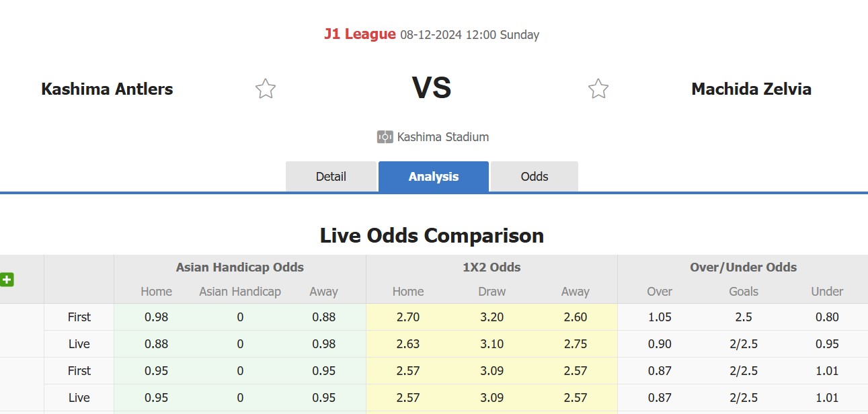Viewport: 868px width, 414px height.
Task: Select the Analysis tab
Action: pyautogui.click(x=434, y=177)
